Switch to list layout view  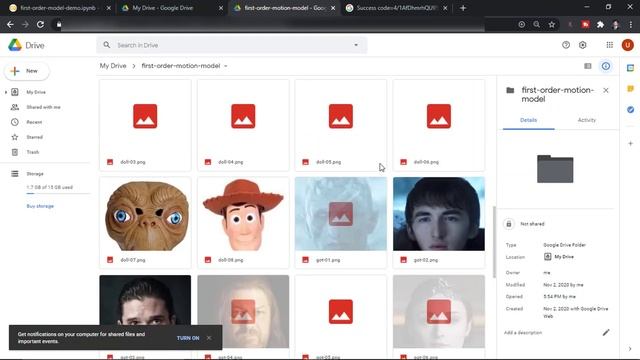[588, 66]
